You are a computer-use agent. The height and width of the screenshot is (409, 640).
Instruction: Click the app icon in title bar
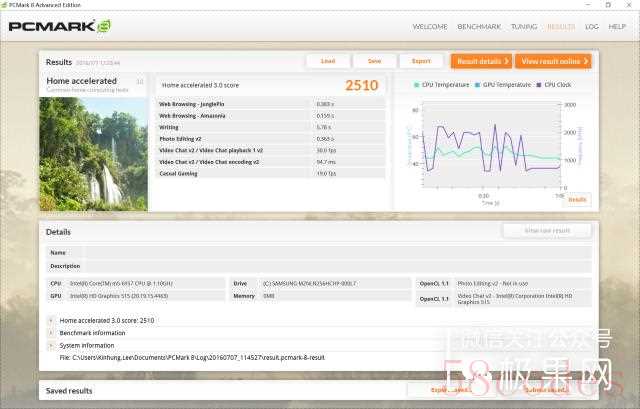(6, 5)
